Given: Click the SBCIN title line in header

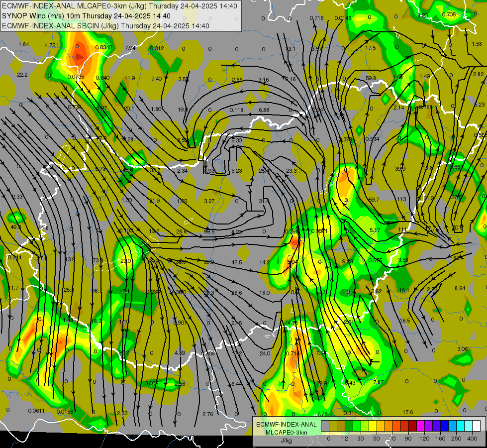Looking at the screenshot, I should (105, 26).
